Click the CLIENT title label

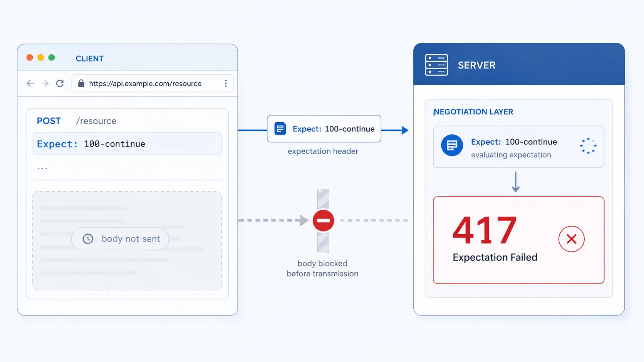coord(89,58)
